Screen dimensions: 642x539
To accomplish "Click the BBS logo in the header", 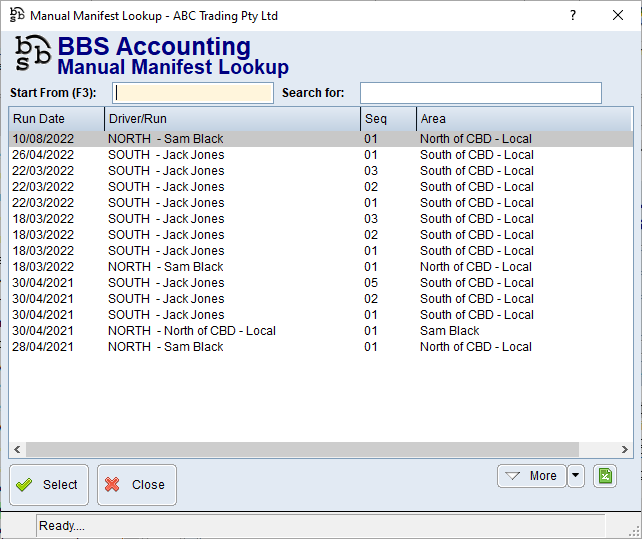I will tap(32, 55).
